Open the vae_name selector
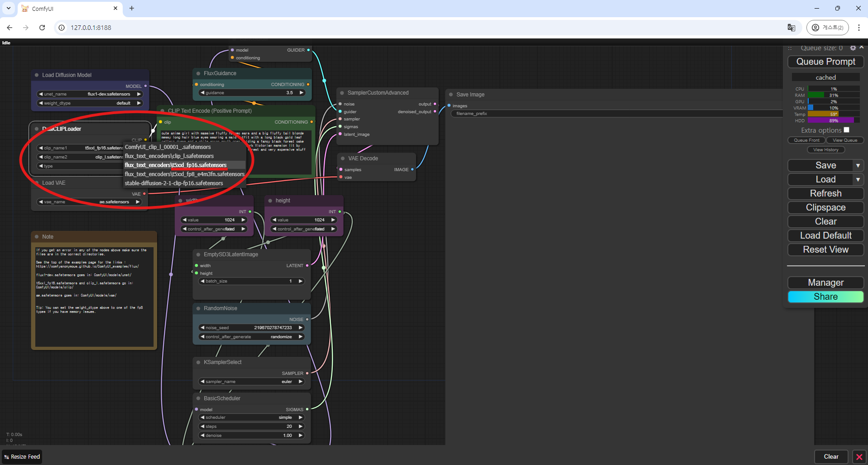Screen dimensions: 868x465 pyautogui.click(x=90, y=202)
